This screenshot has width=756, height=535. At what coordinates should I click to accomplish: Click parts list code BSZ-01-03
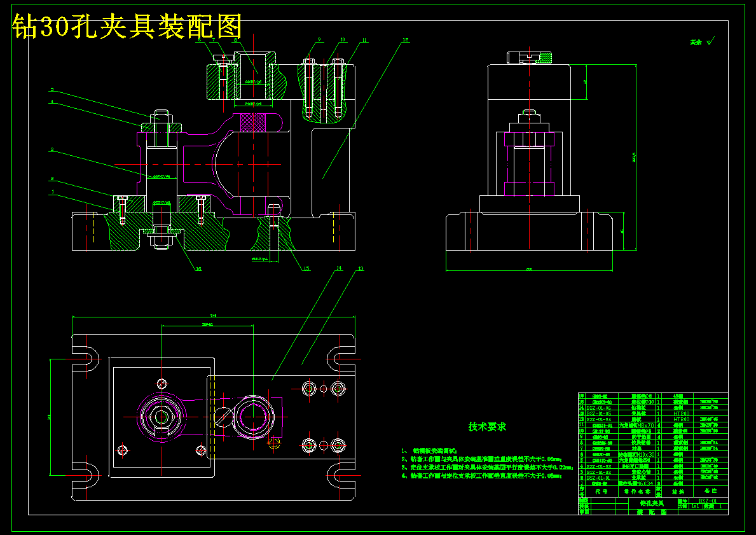[x=599, y=466]
